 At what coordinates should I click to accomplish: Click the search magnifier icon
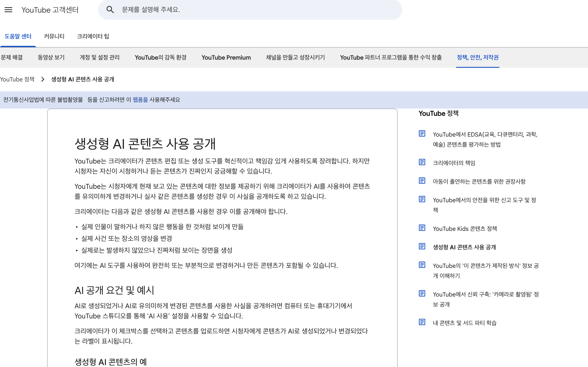click(x=110, y=10)
